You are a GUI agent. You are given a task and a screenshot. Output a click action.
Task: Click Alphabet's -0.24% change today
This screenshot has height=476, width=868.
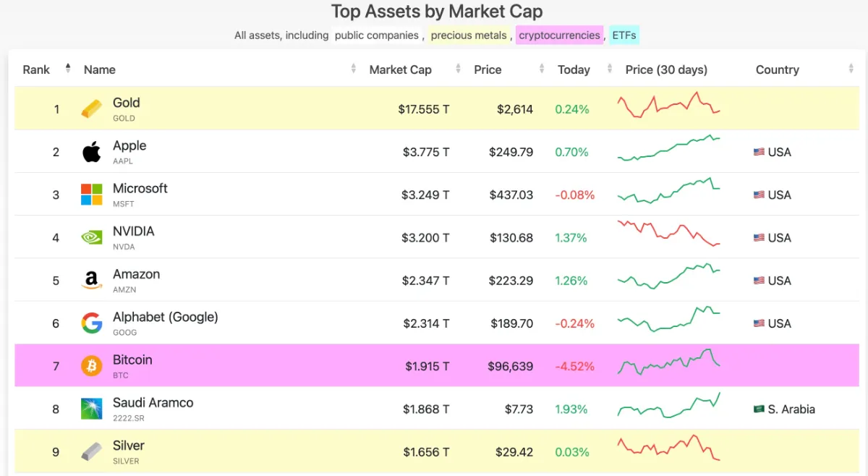[x=575, y=323]
